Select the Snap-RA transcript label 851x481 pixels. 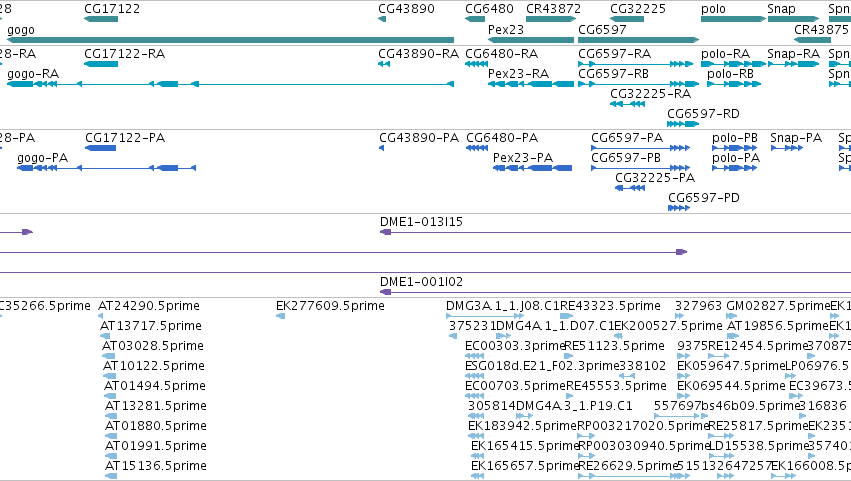793,54
